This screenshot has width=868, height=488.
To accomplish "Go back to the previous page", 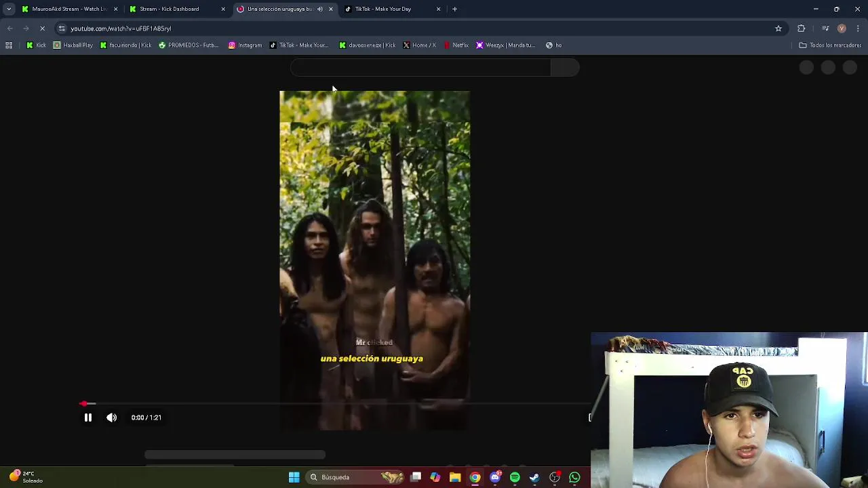I will 9,28.
